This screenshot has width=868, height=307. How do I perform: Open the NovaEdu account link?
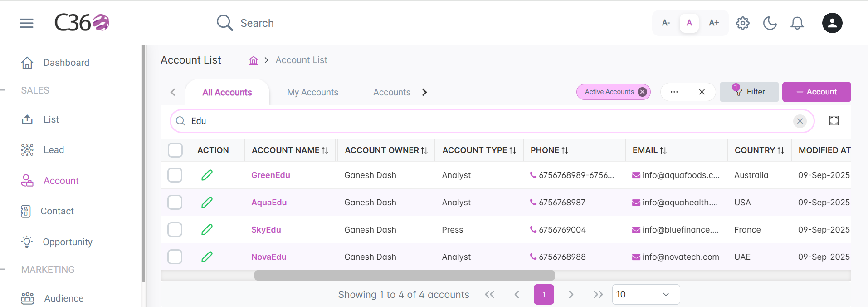coord(269,257)
